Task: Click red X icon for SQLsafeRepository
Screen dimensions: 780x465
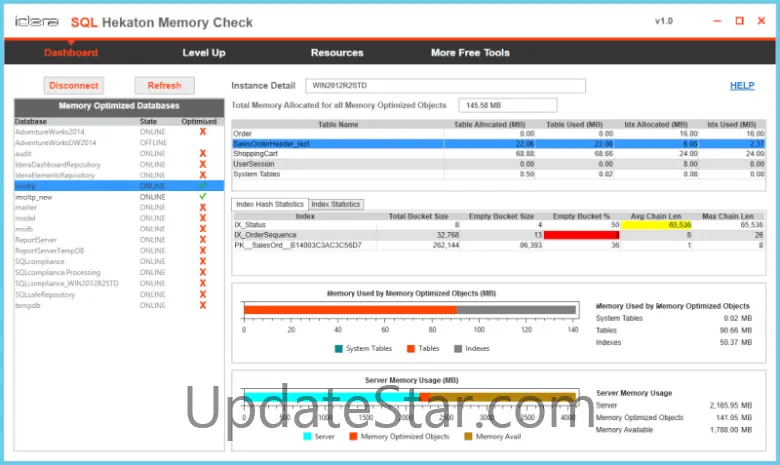Action: click(202, 294)
